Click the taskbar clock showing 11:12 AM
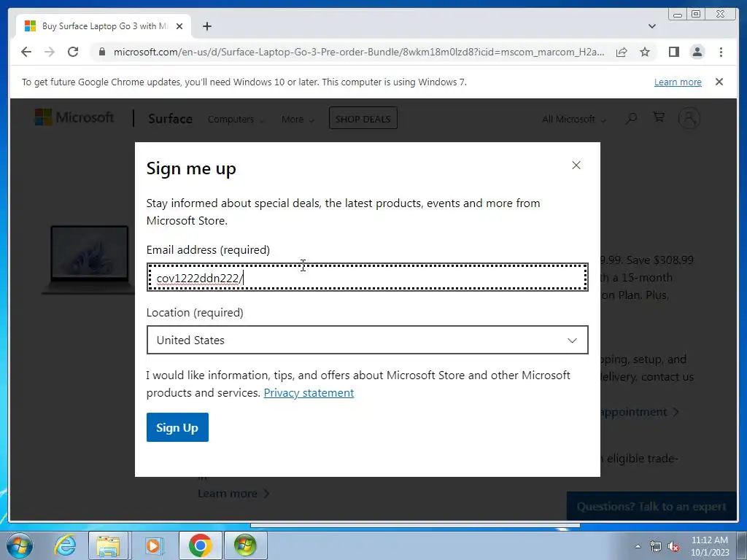Viewport: 747px width, 560px height. coord(709,545)
